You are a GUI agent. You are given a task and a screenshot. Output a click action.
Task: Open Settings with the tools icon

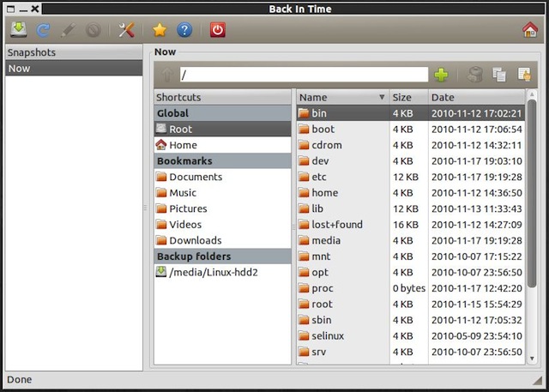point(126,30)
